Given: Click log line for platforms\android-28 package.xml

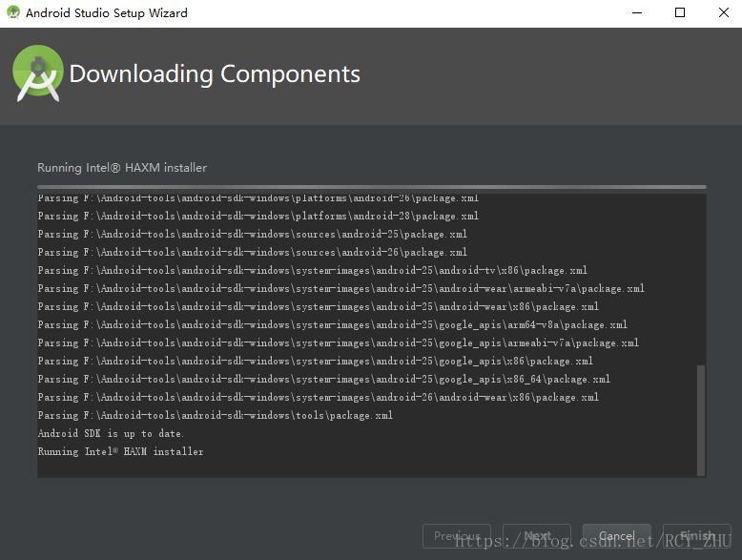Looking at the screenshot, I should [x=258, y=216].
